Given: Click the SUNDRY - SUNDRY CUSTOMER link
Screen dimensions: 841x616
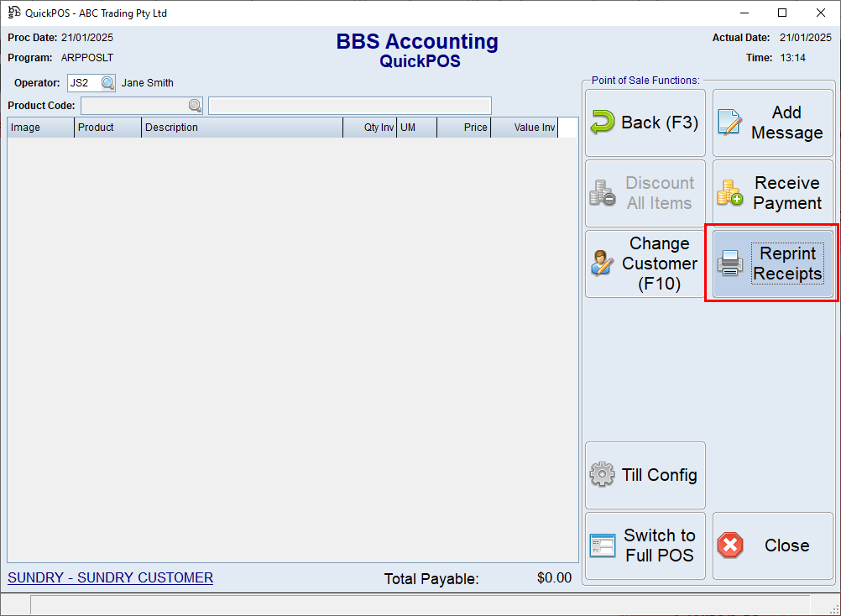Looking at the screenshot, I should point(110,577).
